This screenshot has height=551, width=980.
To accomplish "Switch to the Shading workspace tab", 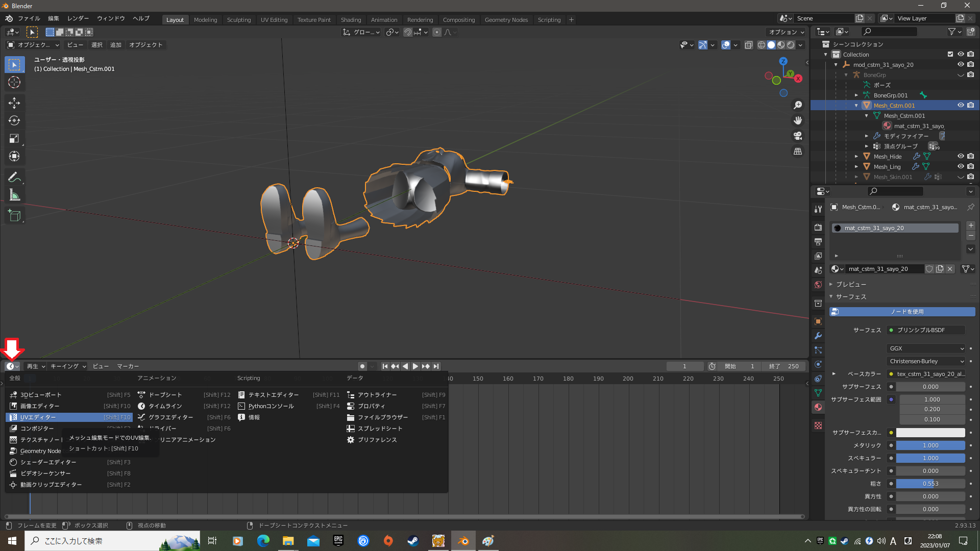I will coord(351,20).
